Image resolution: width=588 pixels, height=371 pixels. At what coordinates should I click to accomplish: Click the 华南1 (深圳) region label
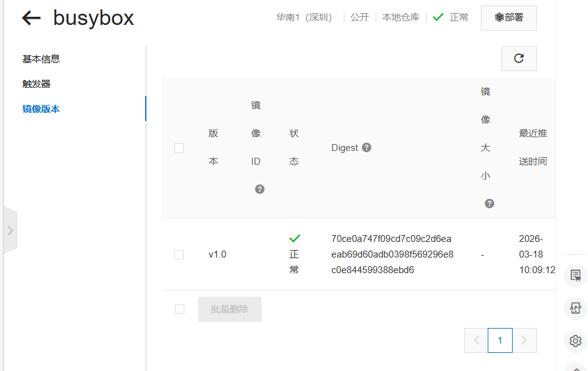click(304, 17)
